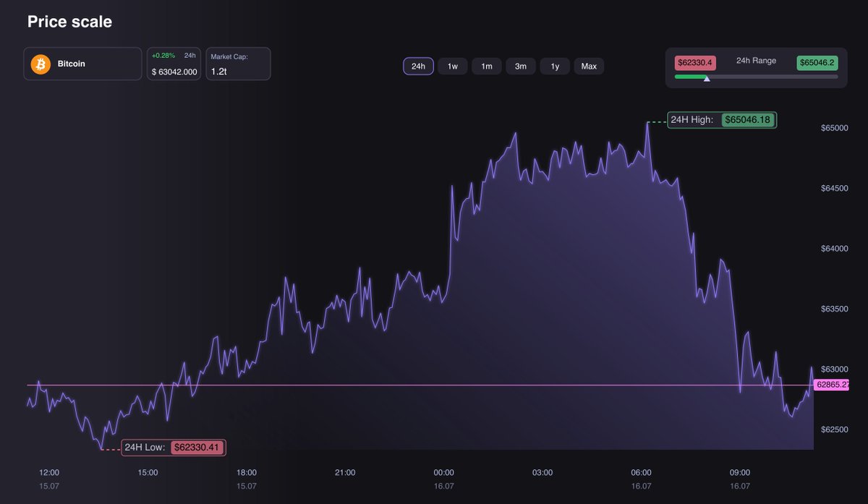Click the current price 62865.27 tag
Screen dimensions: 868x504
833,385
